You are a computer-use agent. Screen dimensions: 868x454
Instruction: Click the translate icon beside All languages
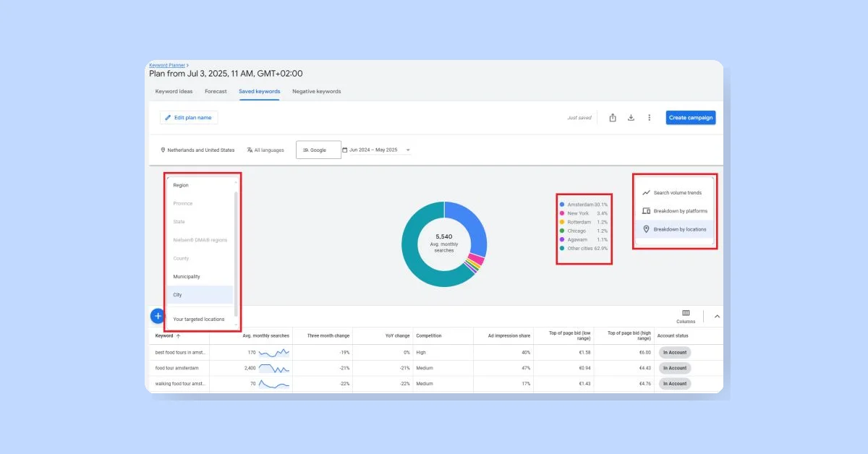pyautogui.click(x=250, y=150)
